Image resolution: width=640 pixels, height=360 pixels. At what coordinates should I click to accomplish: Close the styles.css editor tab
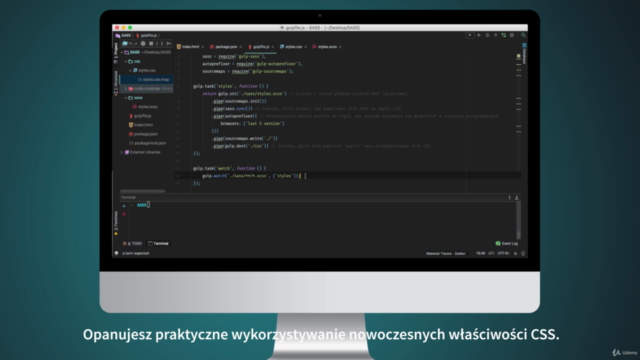[x=306, y=47]
